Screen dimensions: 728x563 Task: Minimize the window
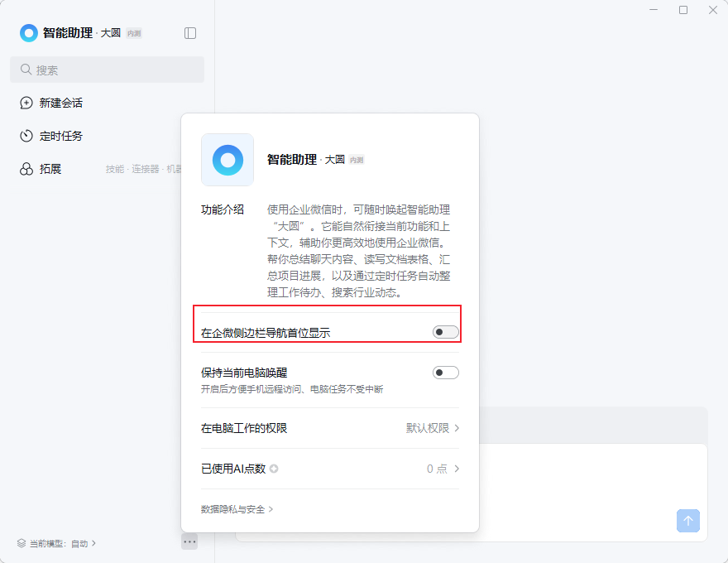[654, 10]
